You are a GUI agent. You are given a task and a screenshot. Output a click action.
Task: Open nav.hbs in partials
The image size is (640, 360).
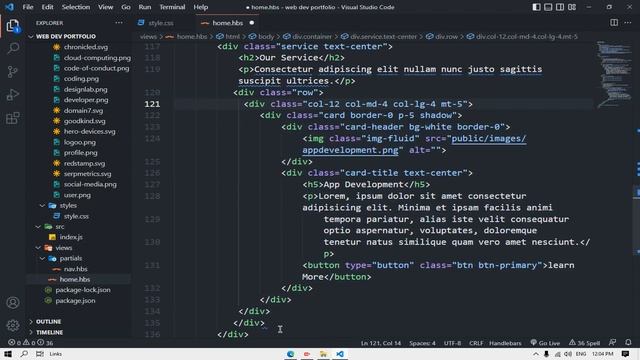click(x=75, y=269)
